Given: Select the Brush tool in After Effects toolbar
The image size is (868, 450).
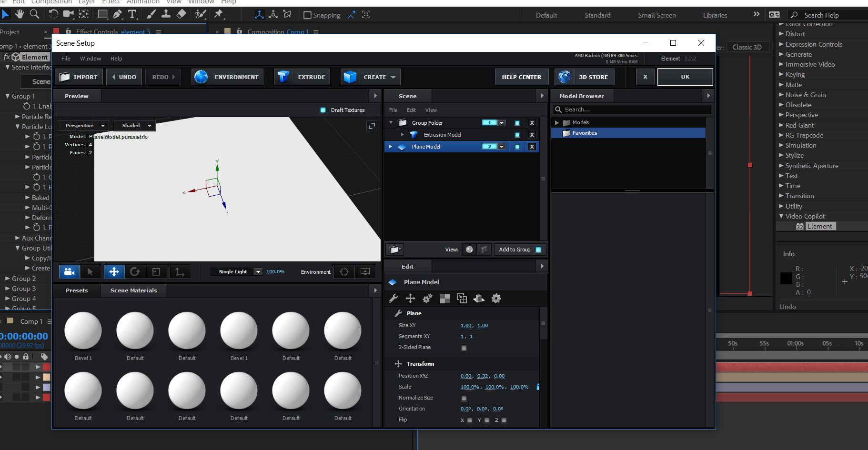Looking at the screenshot, I should coord(151,14).
